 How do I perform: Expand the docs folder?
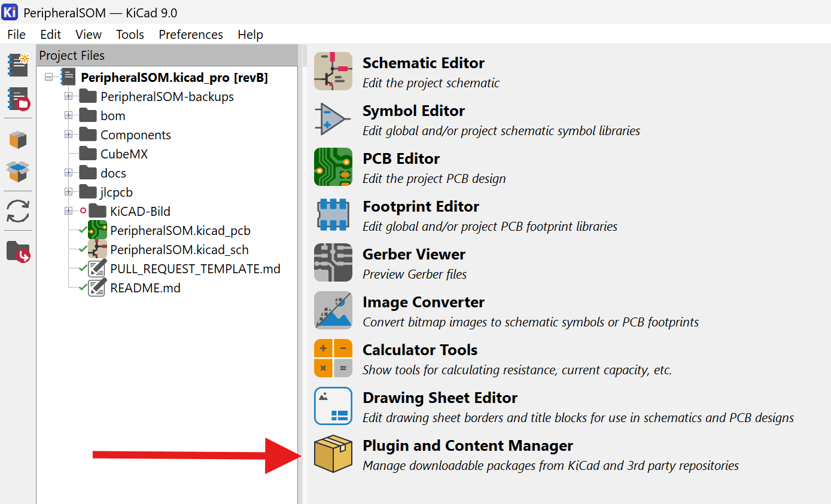70,173
